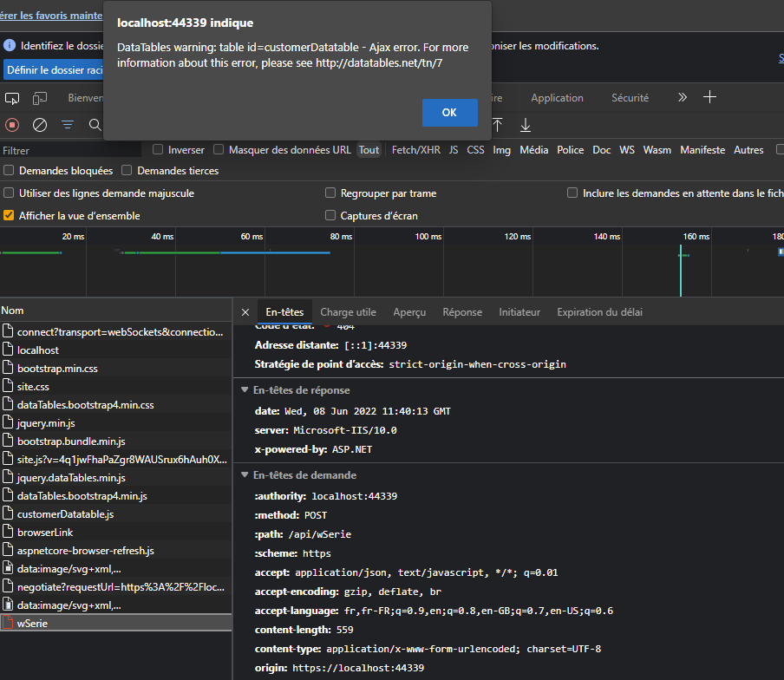This screenshot has height=680, width=784.
Task: Collapse En-têtes de demande section
Action: coord(245,475)
